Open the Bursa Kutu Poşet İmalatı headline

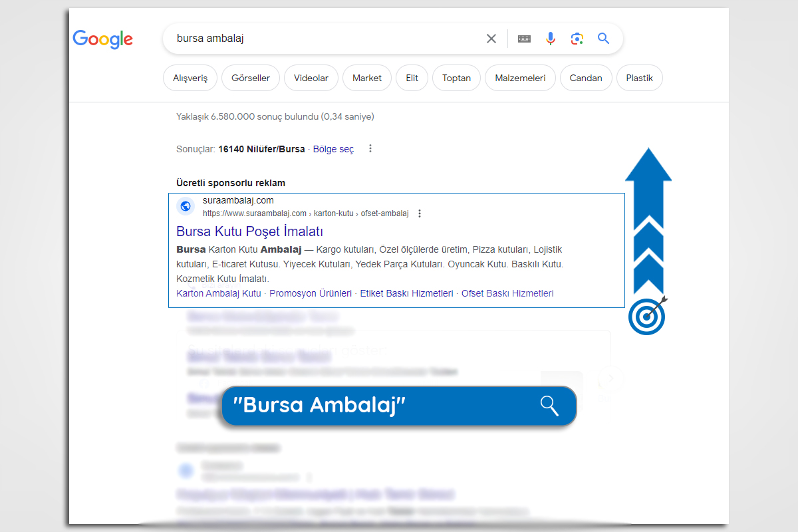(x=249, y=231)
